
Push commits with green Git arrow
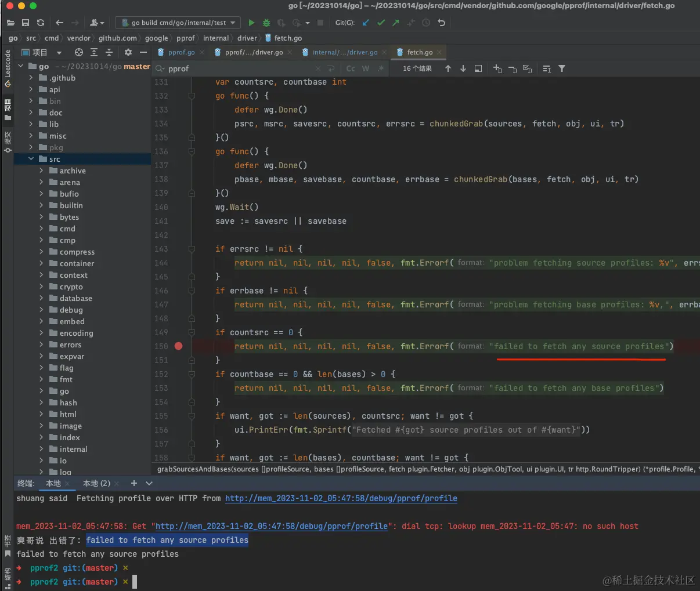pyautogui.click(x=396, y=23)
